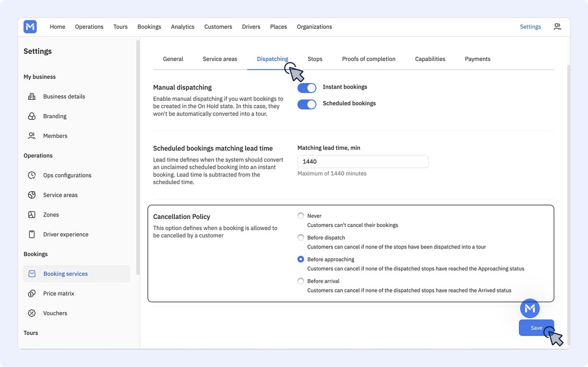The height and width of the screenshot is (367, 588).
Task: Select the Before approaching radio button
Action: pyautogui.click(x=301, y=259)
